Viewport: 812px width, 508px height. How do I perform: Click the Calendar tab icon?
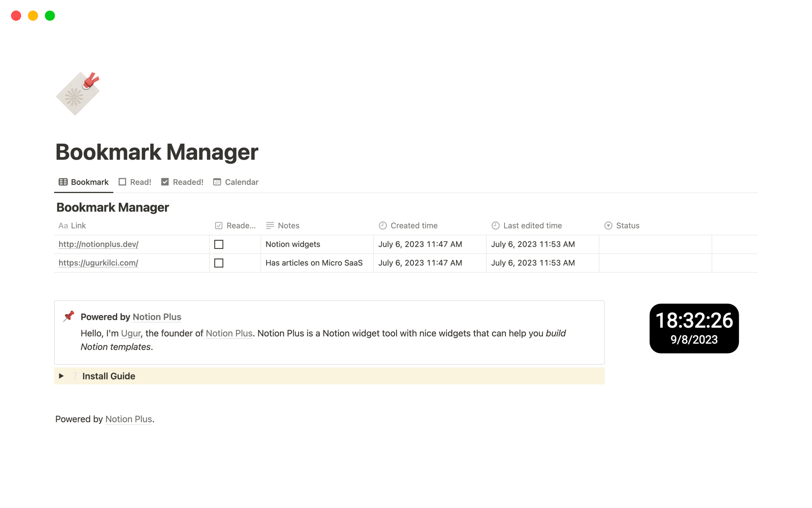216,182
